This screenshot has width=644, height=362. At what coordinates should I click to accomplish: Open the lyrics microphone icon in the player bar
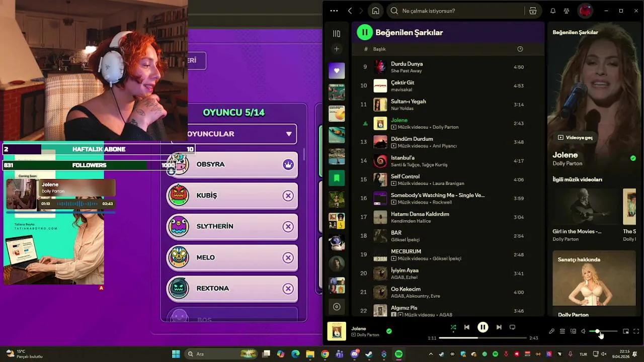coord(551,331)
